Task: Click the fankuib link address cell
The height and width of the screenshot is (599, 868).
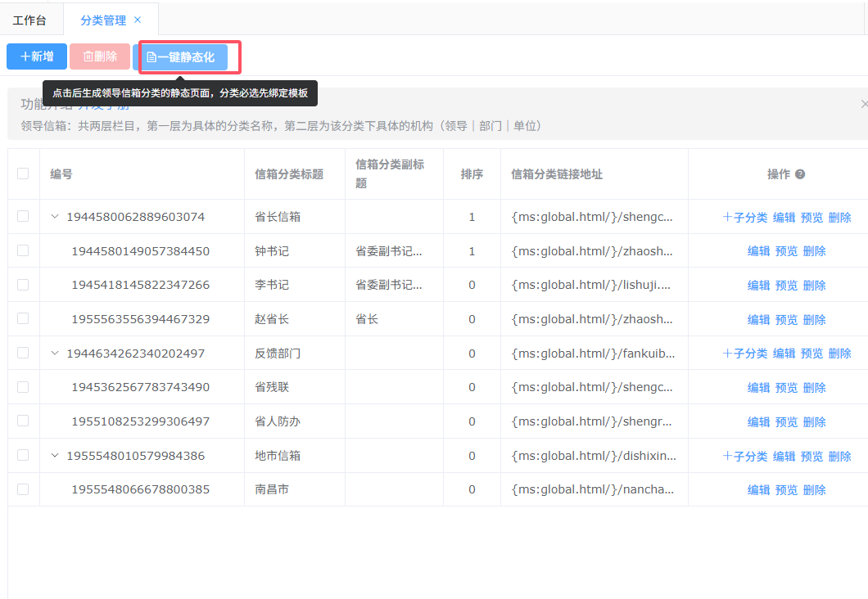Action: pyautogui.click(x=594, y=354)
